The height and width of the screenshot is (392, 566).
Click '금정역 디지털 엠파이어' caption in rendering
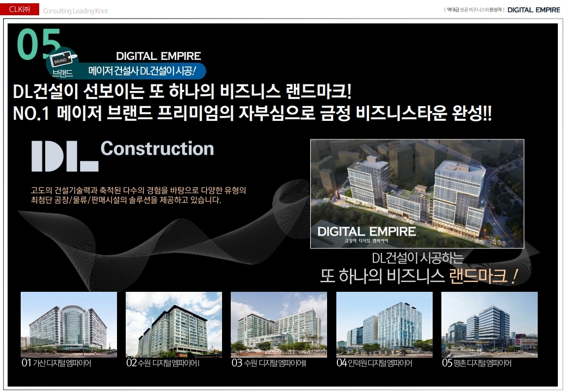366,241
